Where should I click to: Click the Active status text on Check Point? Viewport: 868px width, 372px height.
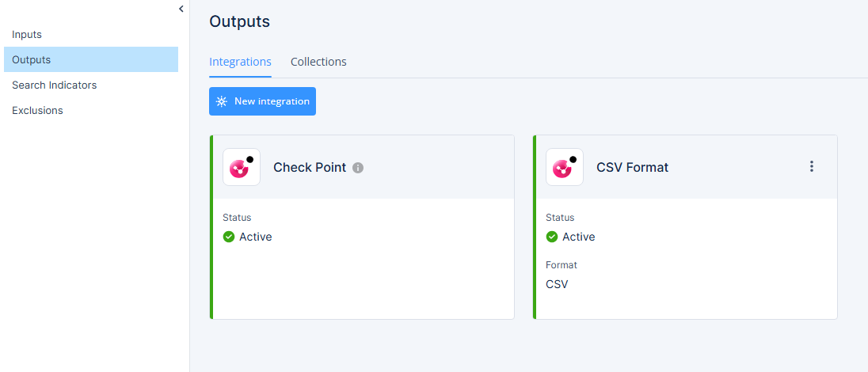pos(256,237)
